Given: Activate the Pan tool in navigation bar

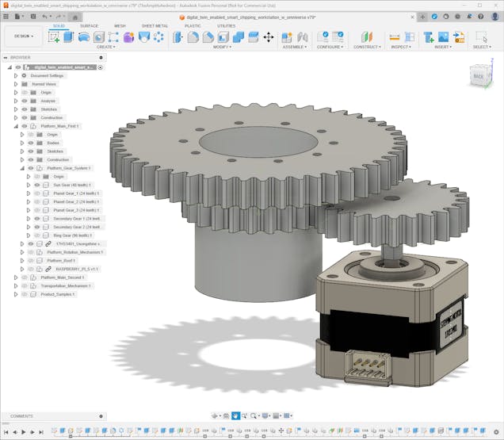Looking at the screenshot, I should point(236,415).
